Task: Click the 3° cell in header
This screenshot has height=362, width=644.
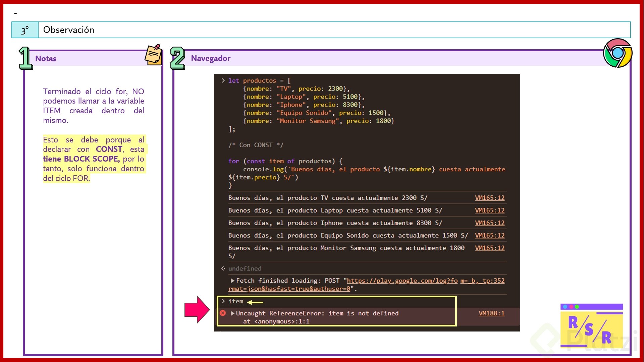Action: [25, 30]
